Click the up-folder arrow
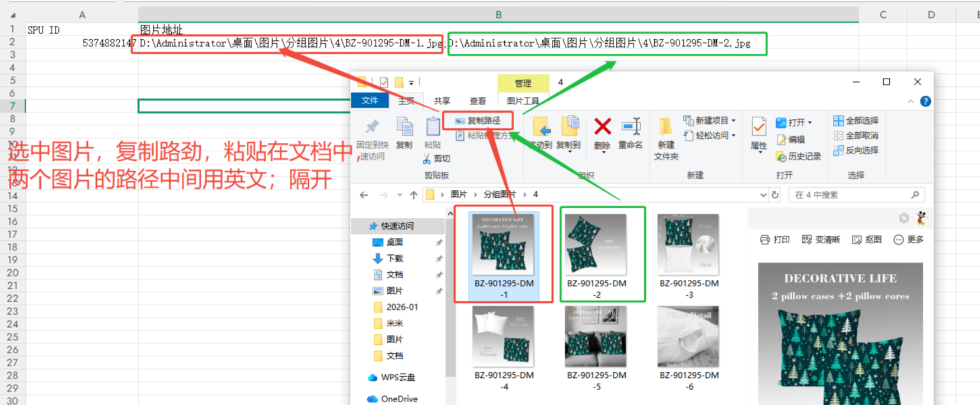Screen dimensions: 980x405 413,195
